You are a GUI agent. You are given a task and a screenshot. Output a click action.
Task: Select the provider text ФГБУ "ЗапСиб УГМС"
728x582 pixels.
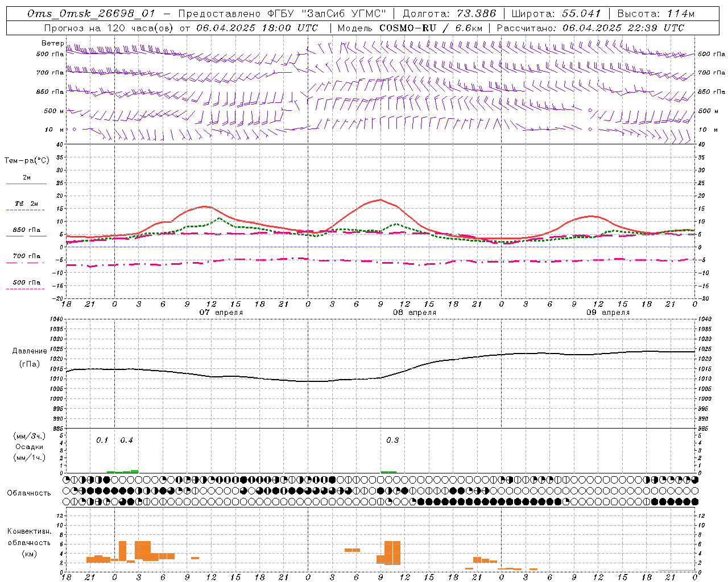pos(327,14)
